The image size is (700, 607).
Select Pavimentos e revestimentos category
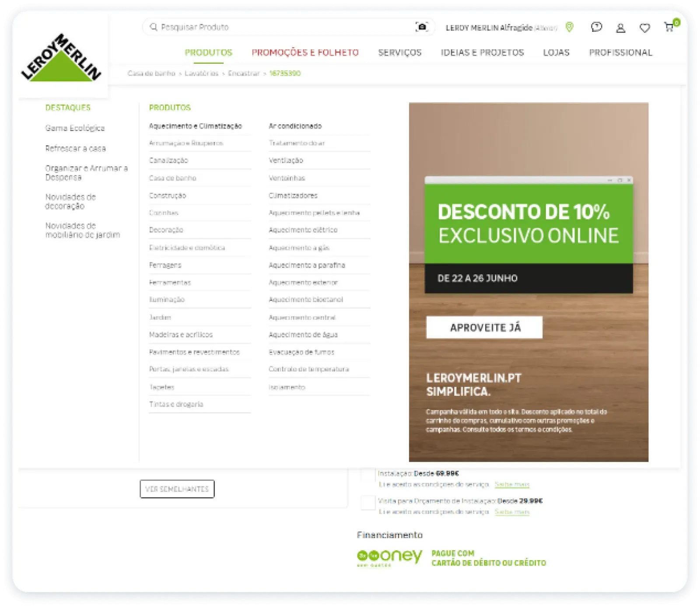point(194,352)
